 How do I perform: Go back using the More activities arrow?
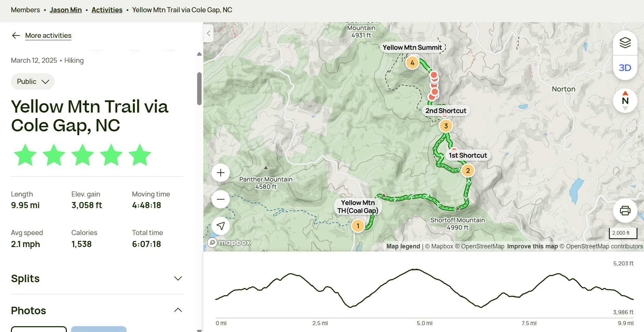[x=16, y=35]
